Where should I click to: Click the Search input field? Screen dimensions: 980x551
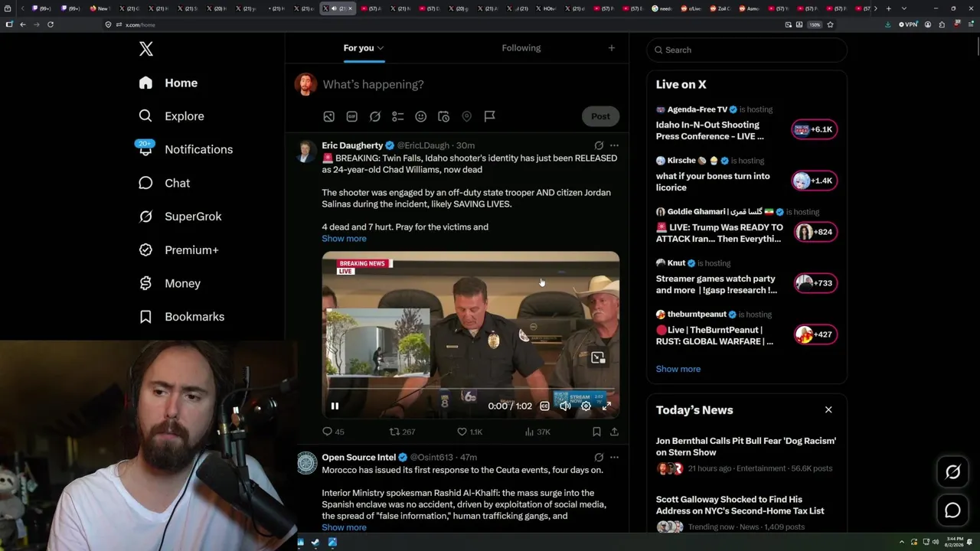[x=746, y=50]
